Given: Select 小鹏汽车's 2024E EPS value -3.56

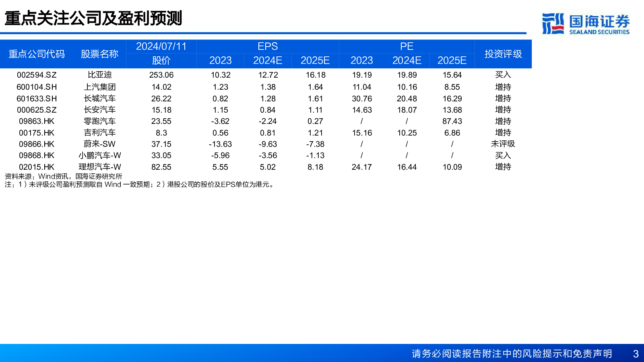Looking at the screenshot, I should point(268,155).
